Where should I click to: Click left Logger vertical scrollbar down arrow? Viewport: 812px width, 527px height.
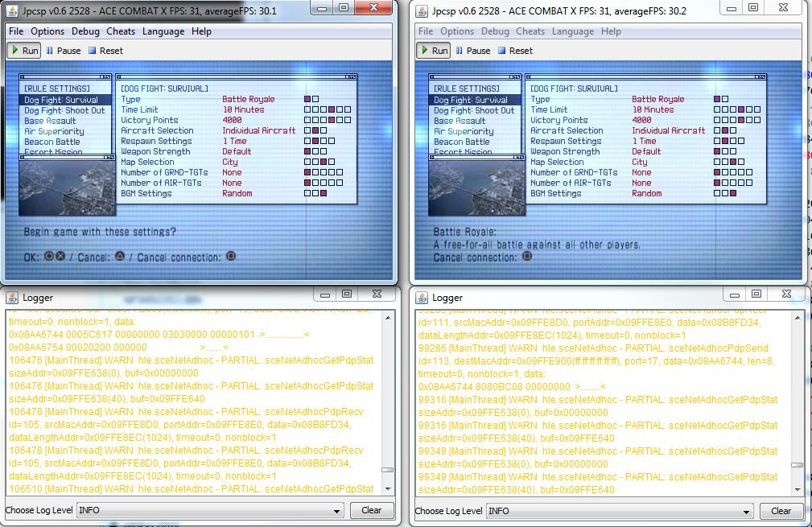click(x=388, y=488)
